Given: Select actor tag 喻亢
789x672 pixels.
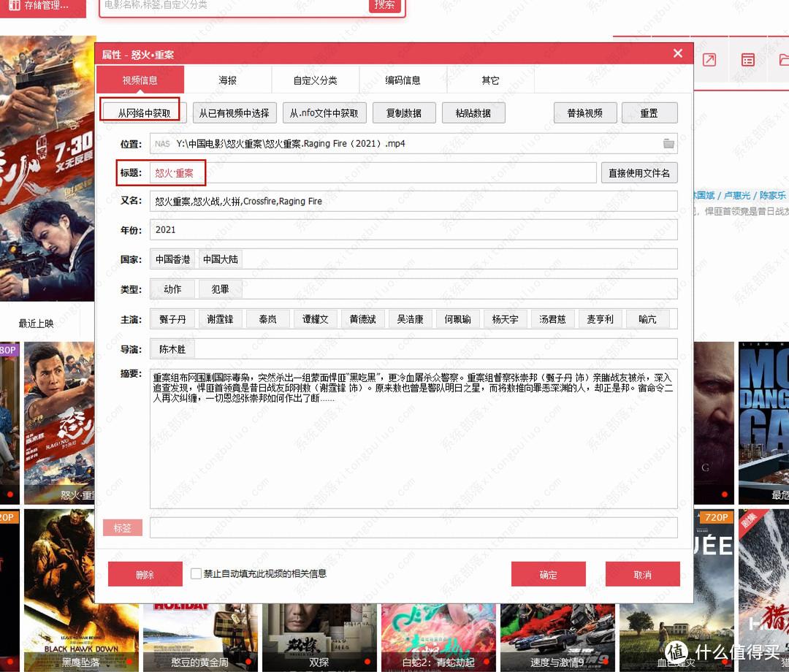Looking at the screenshot, I should pyautogui.click(x=647, y=319).
